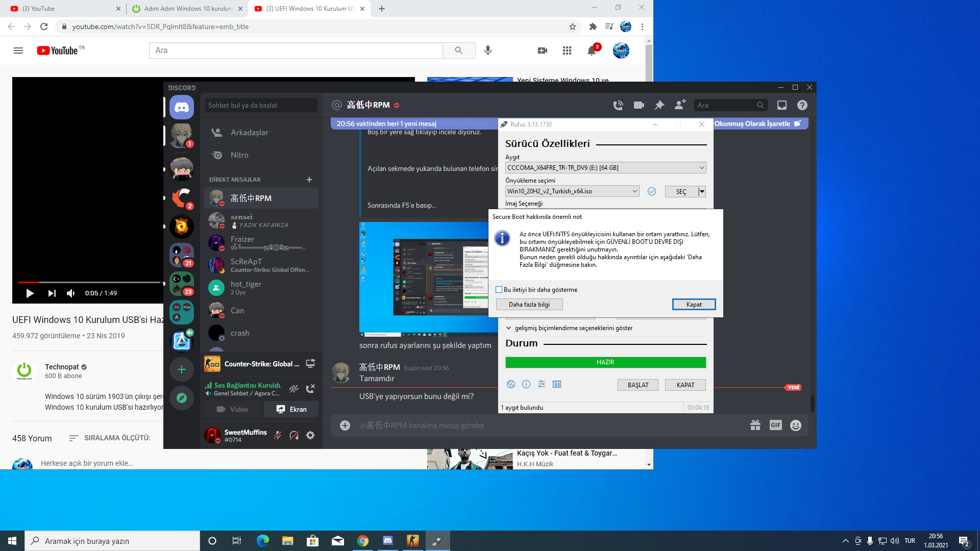The width and height of the screenshot is (980, 551).
Task: Skip to next YouTube video
Action: click(x=52, y=293)
